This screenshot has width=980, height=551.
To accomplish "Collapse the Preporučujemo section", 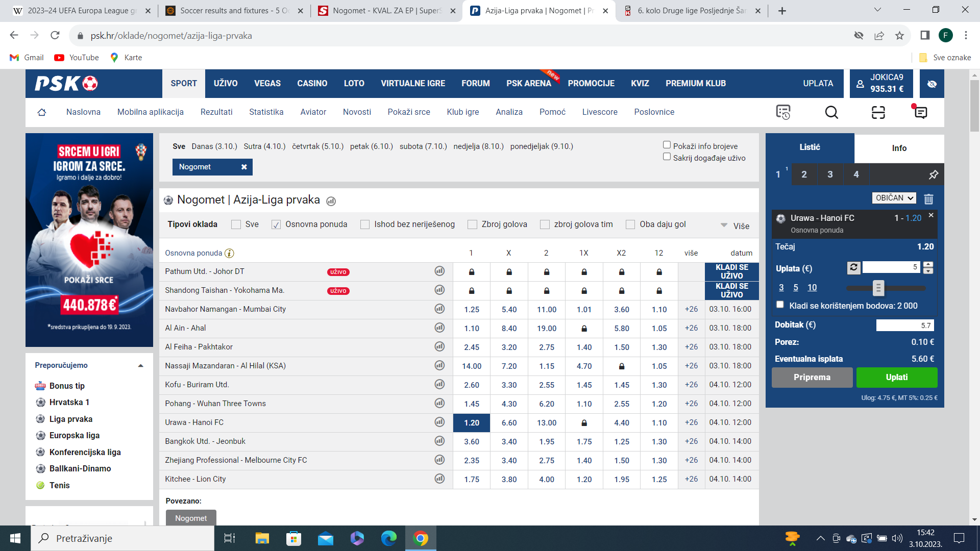I will (x=140, y=365).
